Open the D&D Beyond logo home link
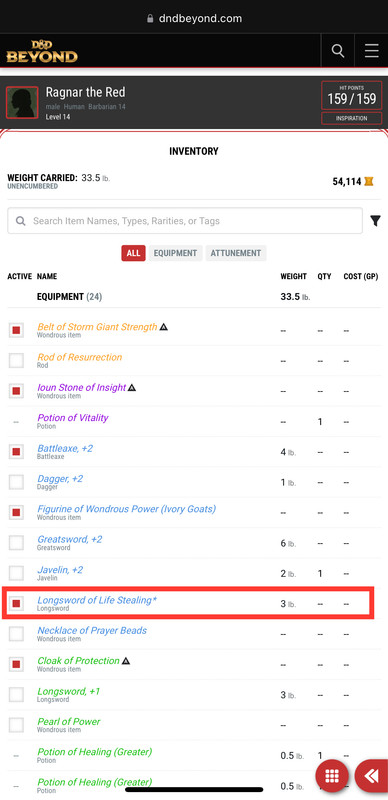The image size is (388, 800). [42, 51]
